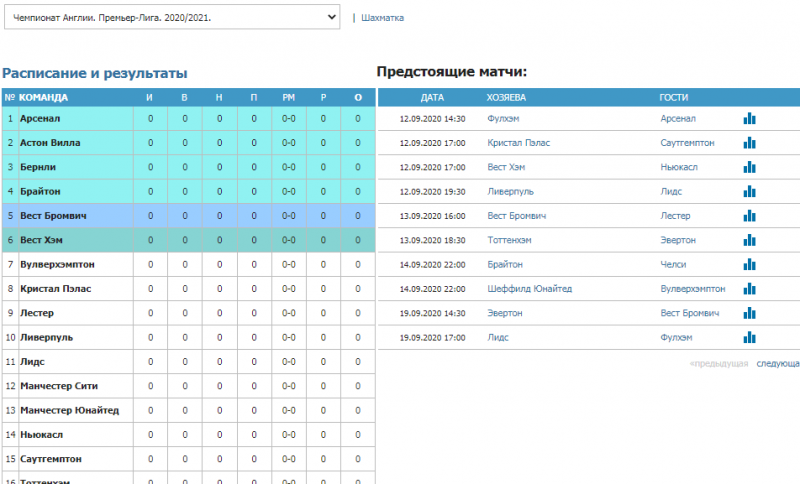Click the О points column header
Screen dimensions: 800x484
[358, 97]
